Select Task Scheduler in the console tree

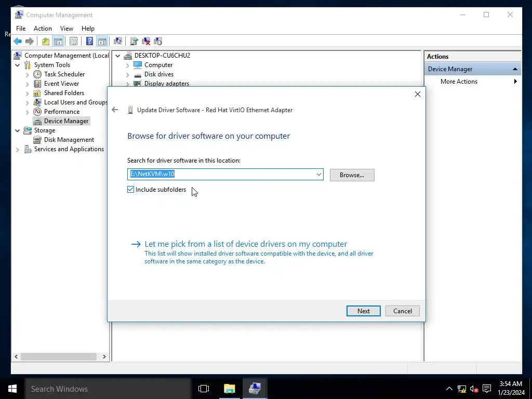[x=64, y=74]
